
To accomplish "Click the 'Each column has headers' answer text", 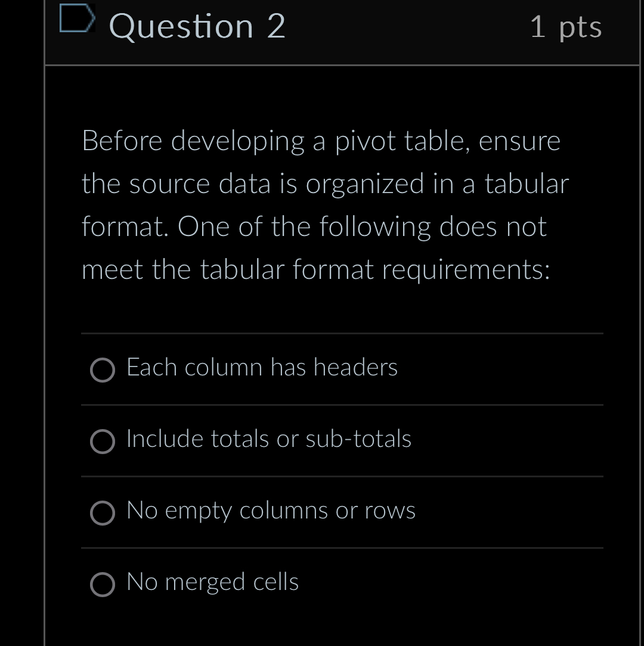I will coord(261,368).
